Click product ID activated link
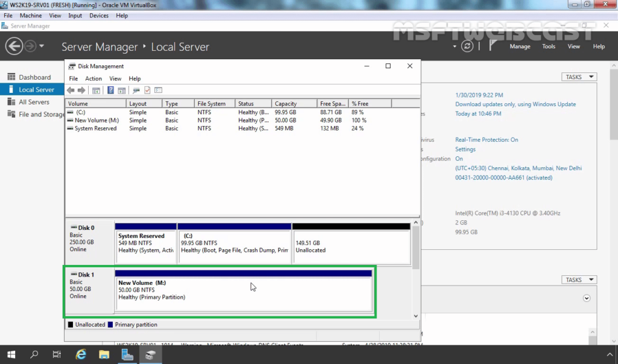This screenshot has height=364, width=618. 504,177
